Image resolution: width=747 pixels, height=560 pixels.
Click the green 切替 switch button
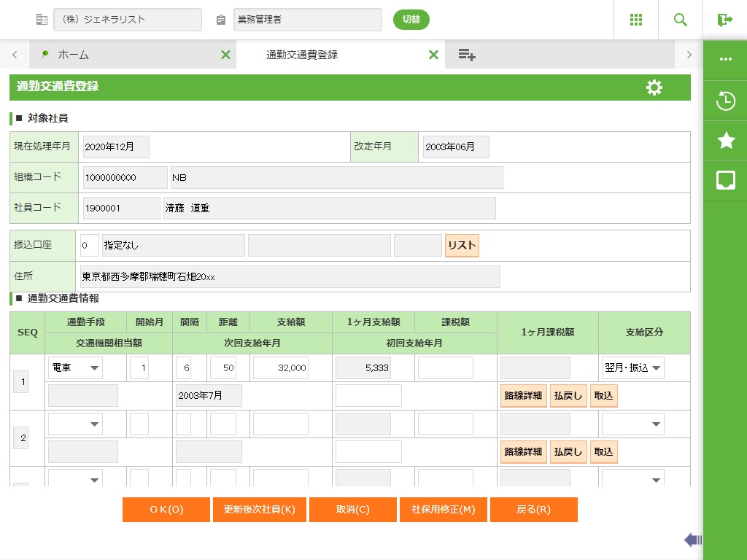point(411,20)
